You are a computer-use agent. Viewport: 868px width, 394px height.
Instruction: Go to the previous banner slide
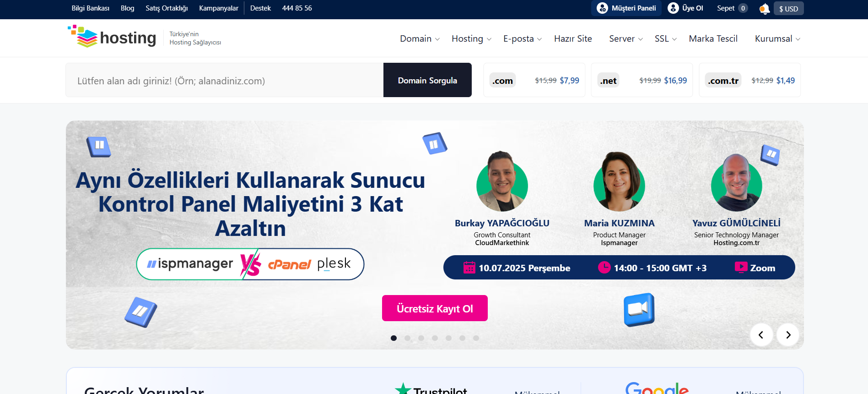761,335
